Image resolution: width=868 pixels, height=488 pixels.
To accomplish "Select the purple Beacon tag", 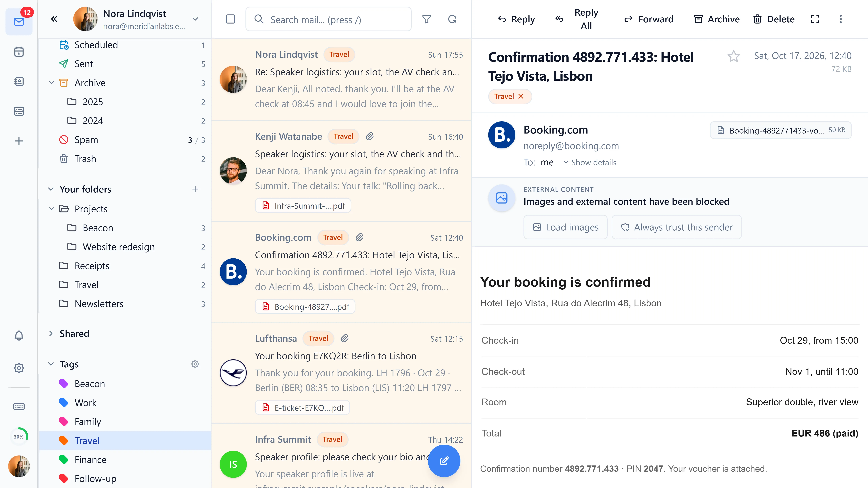I will point(125,384).
